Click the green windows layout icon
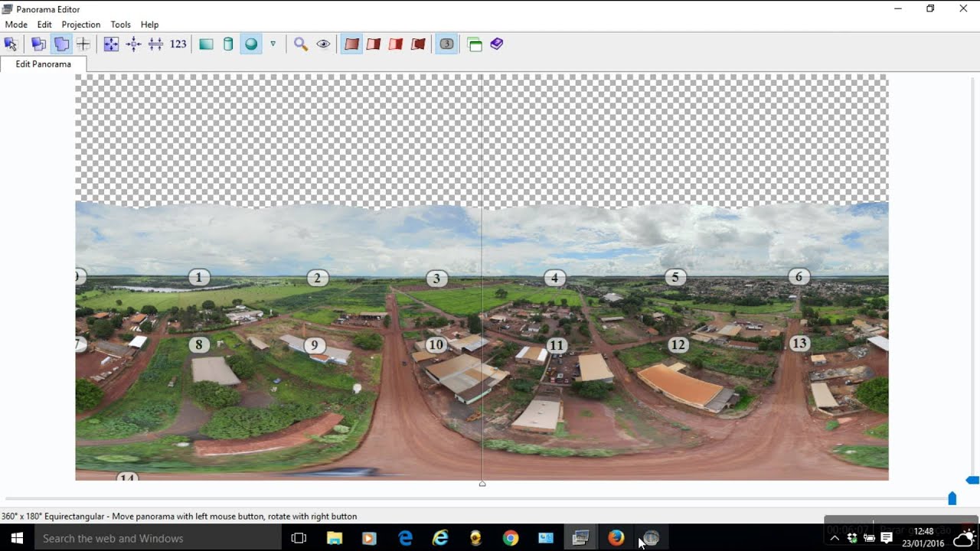 475,44
